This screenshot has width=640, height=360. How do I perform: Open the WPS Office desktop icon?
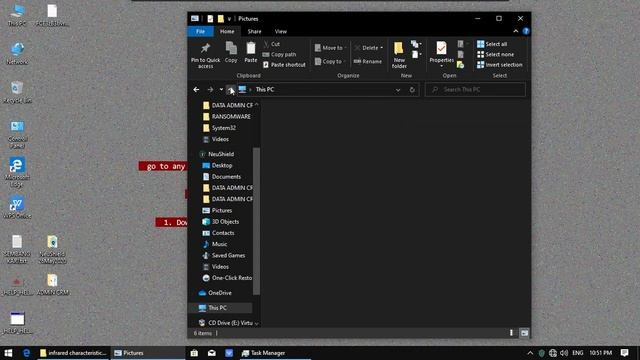17,207
